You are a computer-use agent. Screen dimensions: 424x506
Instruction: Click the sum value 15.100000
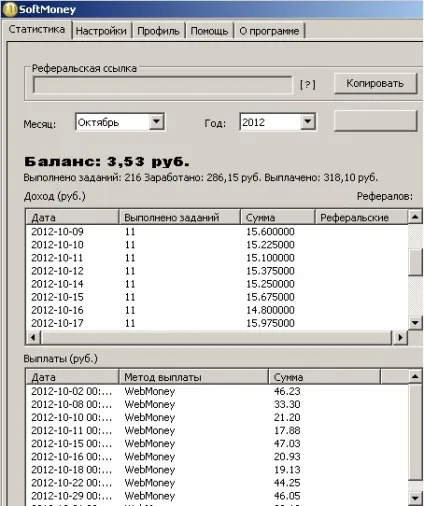tap(270, 258)
